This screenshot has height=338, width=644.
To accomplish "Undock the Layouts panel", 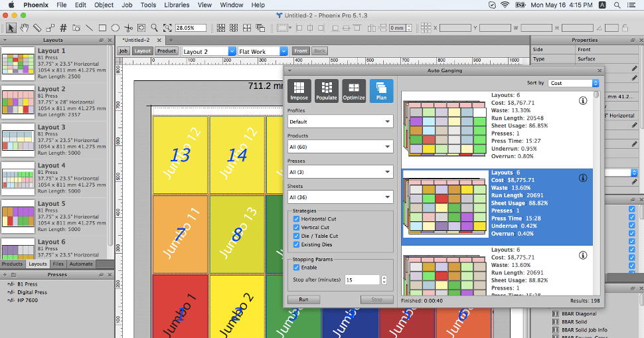I will pos(101,41).
